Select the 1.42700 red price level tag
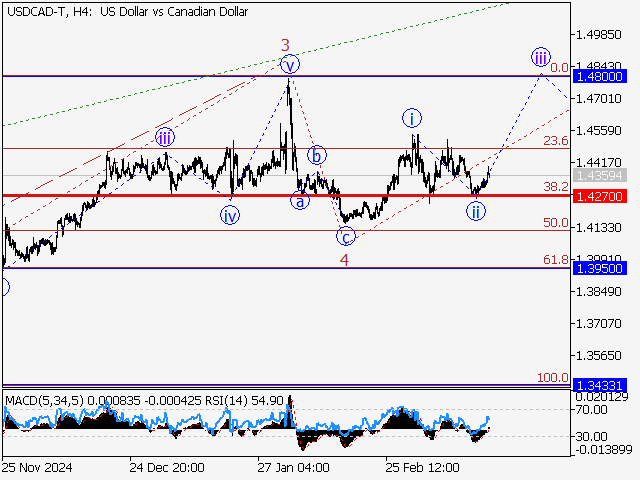Screen dimensions: 640x480 point(598,196)
